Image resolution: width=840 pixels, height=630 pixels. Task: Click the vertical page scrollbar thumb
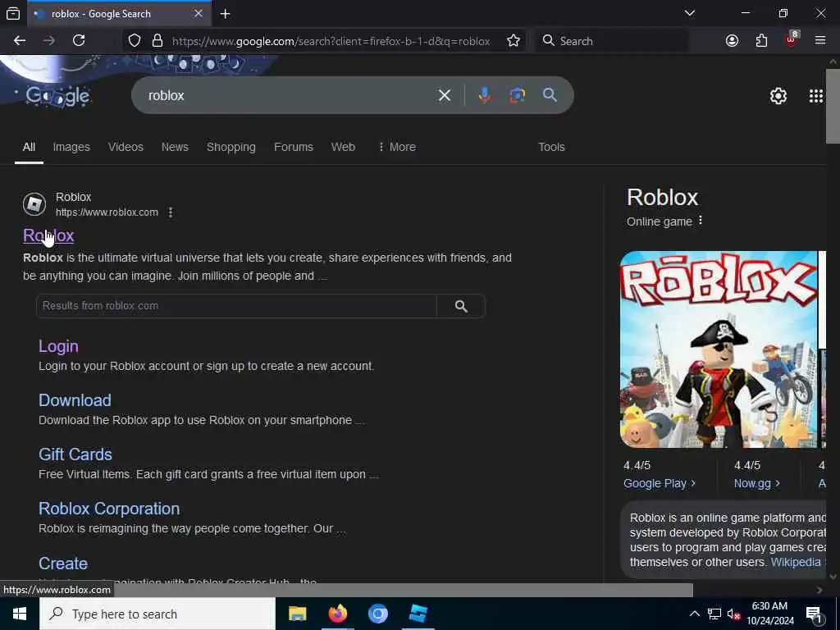tap(833, 106)
